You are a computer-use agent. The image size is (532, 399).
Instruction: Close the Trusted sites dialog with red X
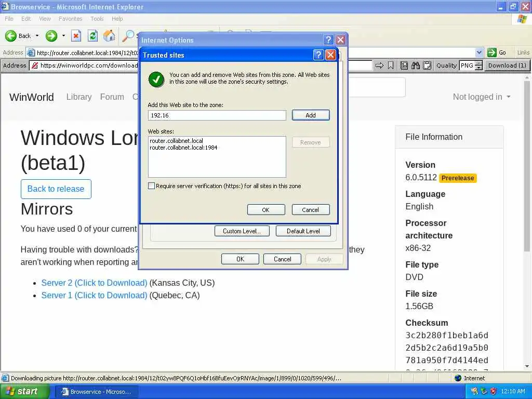pos(330,55)
